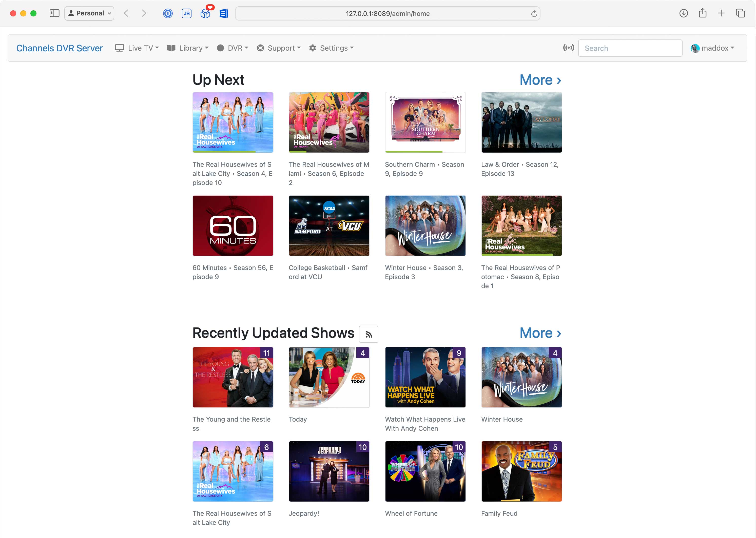Expand the maddox user dropdown
This screenshot has width=756, height=538.
(712, 48)
